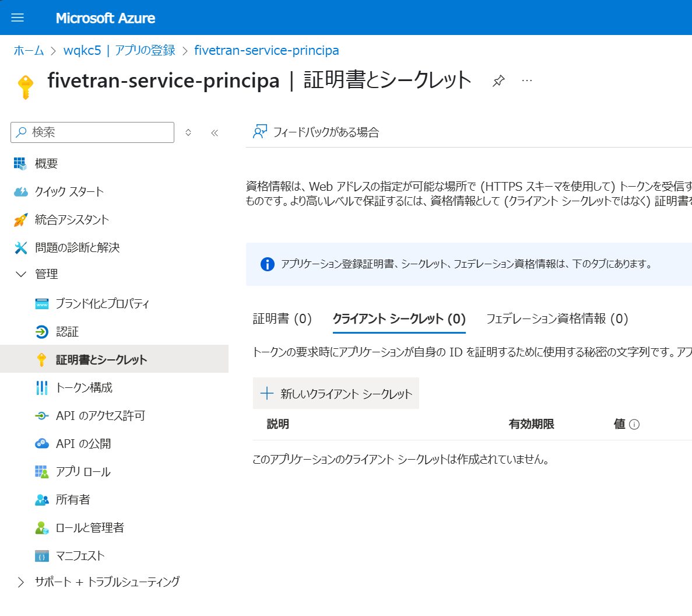Open the more options ellipsis

(x=527, y=80)
